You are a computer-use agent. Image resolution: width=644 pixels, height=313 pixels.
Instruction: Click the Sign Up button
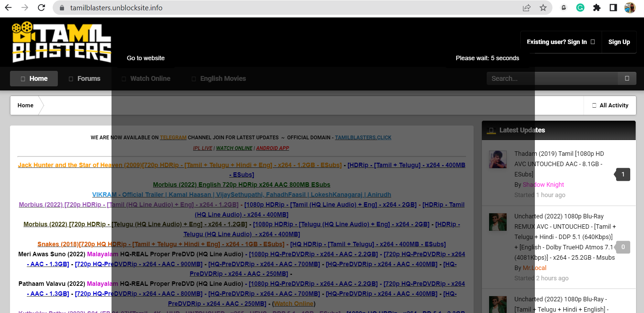619,42
